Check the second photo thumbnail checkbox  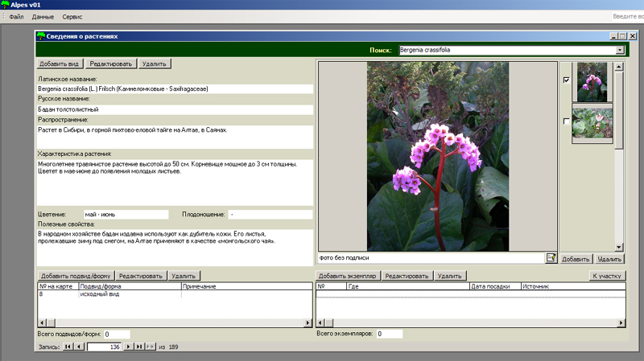(567, 121)
